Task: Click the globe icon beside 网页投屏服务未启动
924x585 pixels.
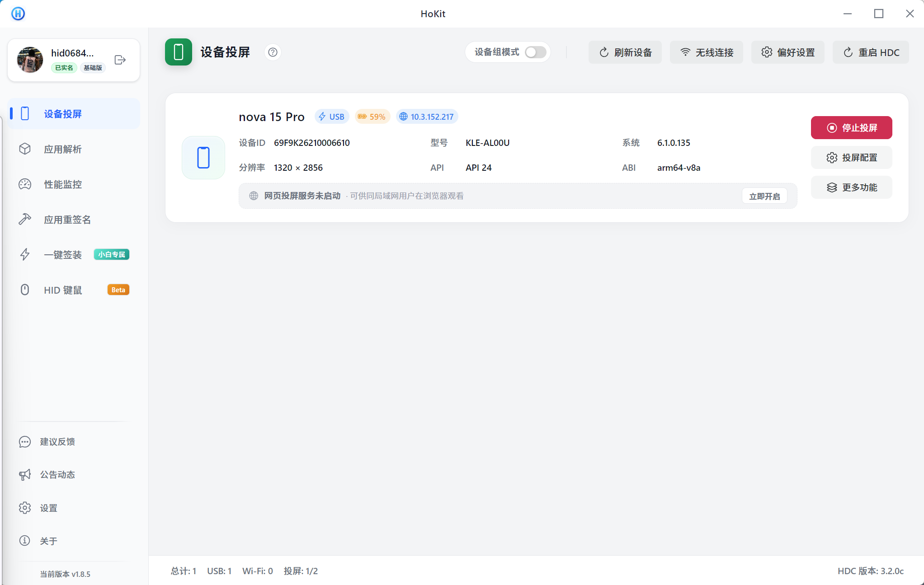Action: click(254, 196)
